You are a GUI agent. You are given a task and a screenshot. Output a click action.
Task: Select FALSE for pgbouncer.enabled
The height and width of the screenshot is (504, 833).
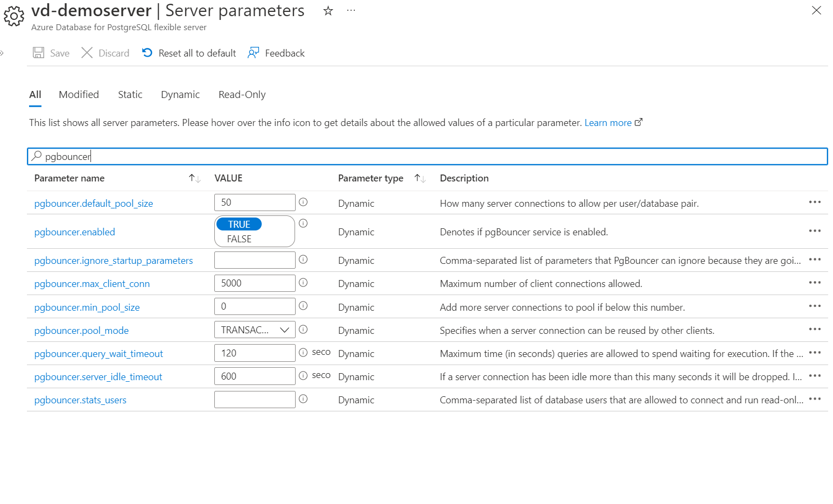point(239,239)
